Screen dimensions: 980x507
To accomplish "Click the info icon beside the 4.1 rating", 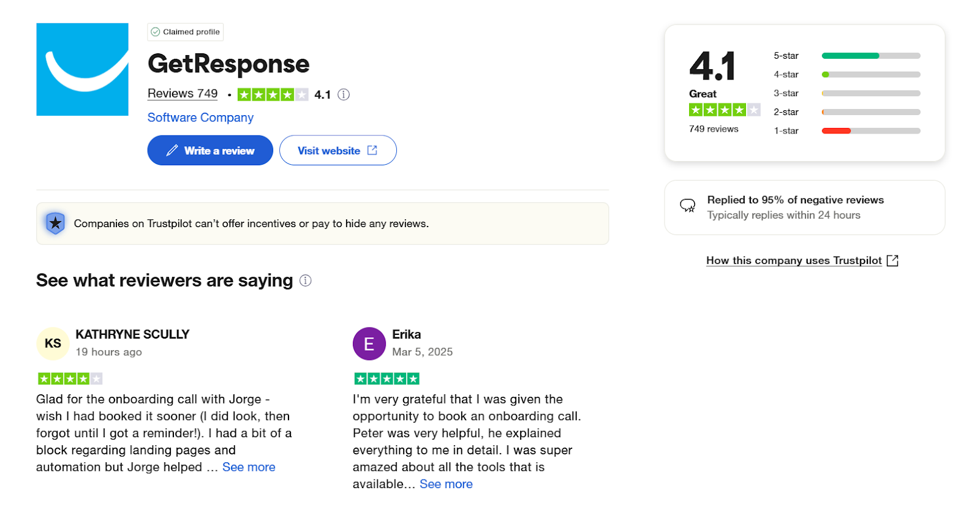I will pyautogui.click(x=344, y=94).
